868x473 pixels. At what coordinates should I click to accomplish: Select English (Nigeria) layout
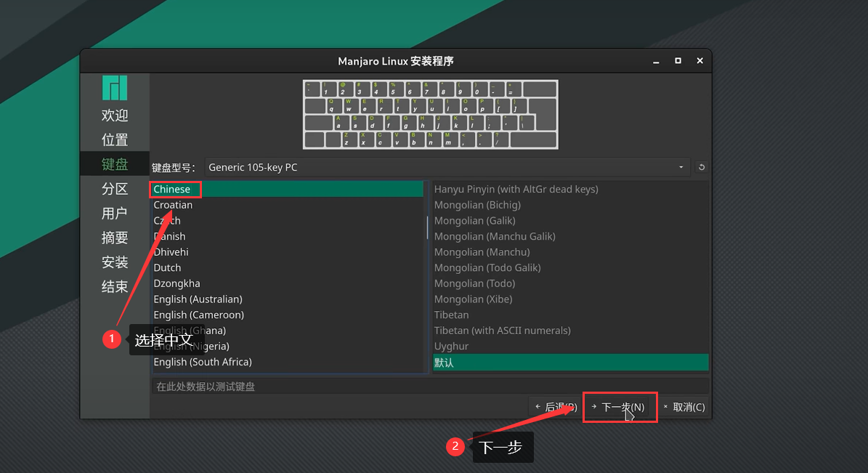(x=288, y=346)
